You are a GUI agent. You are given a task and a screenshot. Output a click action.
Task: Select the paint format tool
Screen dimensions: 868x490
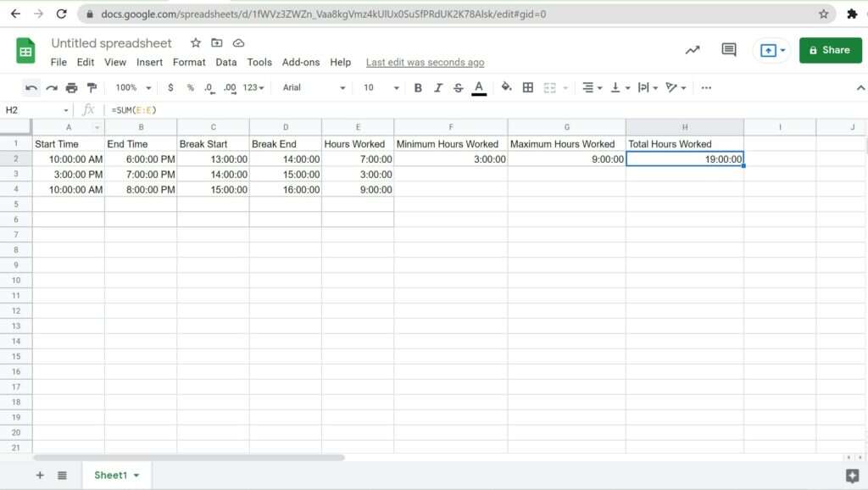[92, 87]
